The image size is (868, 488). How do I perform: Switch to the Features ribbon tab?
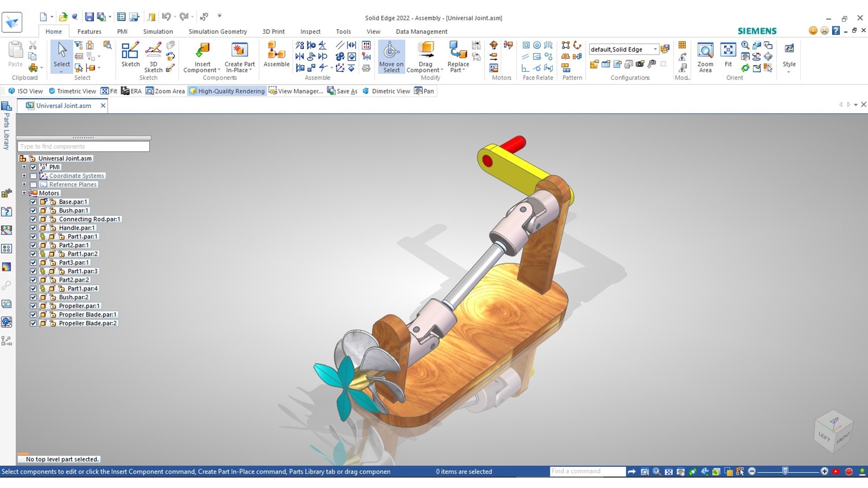[89, 32]
